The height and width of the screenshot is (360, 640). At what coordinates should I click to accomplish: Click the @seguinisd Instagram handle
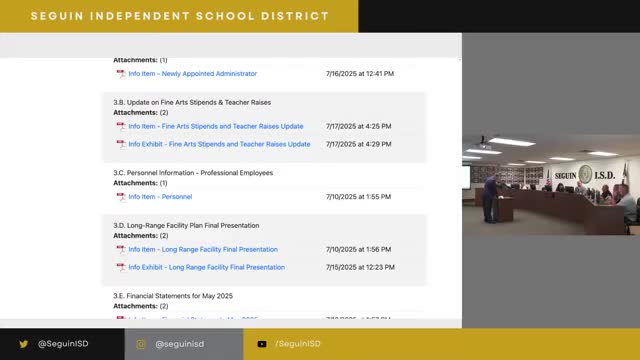click(180, 344)
